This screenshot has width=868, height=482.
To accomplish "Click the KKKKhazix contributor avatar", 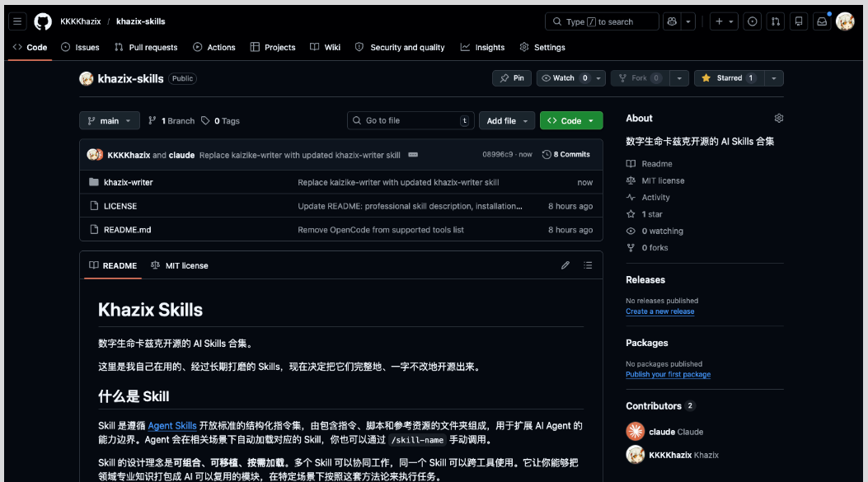I will [635, 454].
